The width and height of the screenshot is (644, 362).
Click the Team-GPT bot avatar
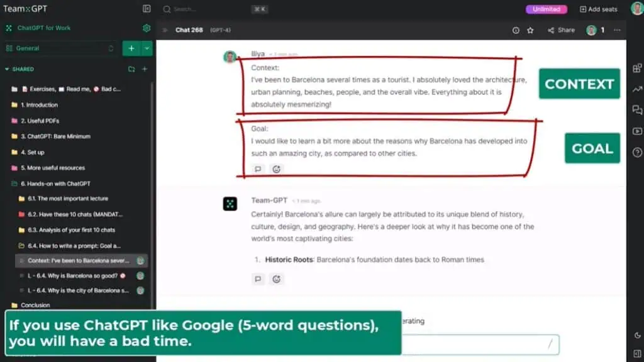pyautogui.click(x=230, y=204)
